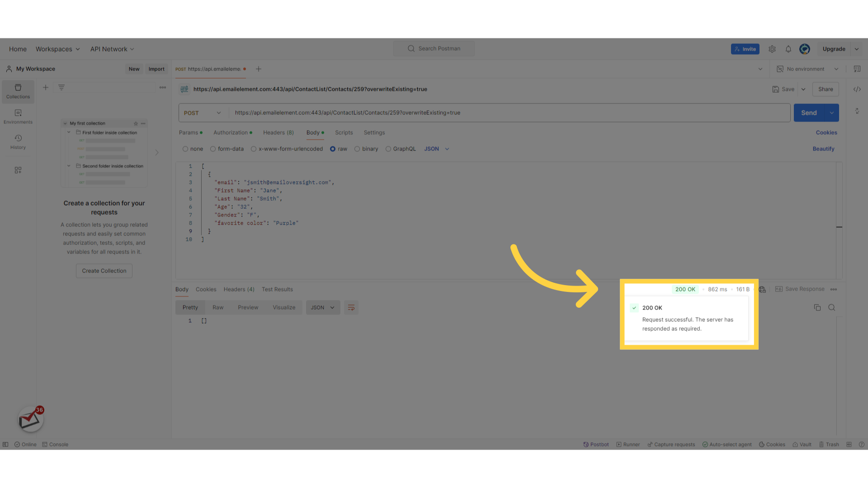Select the raw body type
The image size is (868, 488).
[339, 149]
